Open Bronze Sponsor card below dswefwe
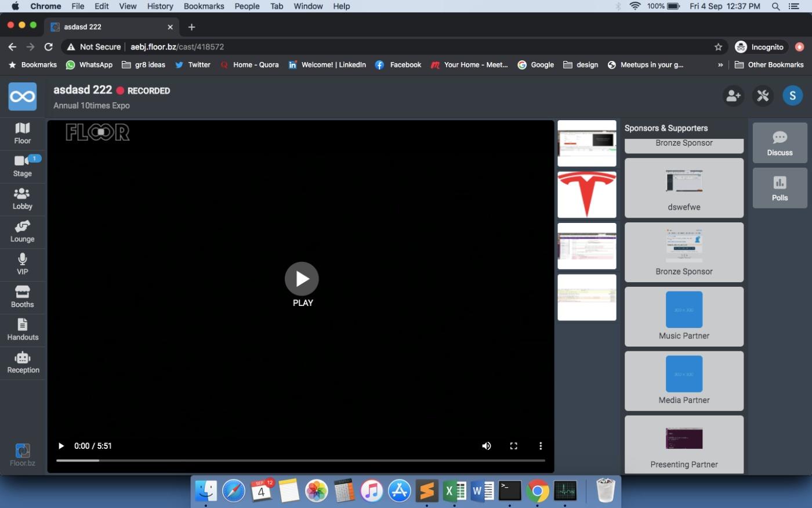Image resolution: width=812 pixels, height=508 pixels. pos(684,252)
